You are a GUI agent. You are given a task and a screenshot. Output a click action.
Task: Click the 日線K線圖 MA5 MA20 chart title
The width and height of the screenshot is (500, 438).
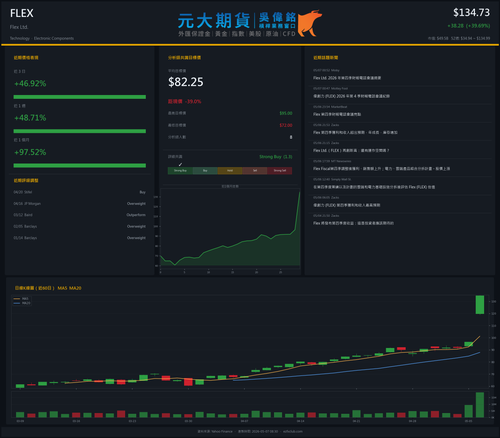[48, 288]
